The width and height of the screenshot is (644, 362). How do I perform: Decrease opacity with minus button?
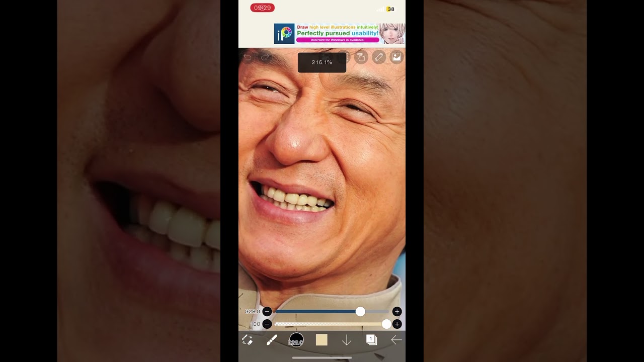[267, 324]
